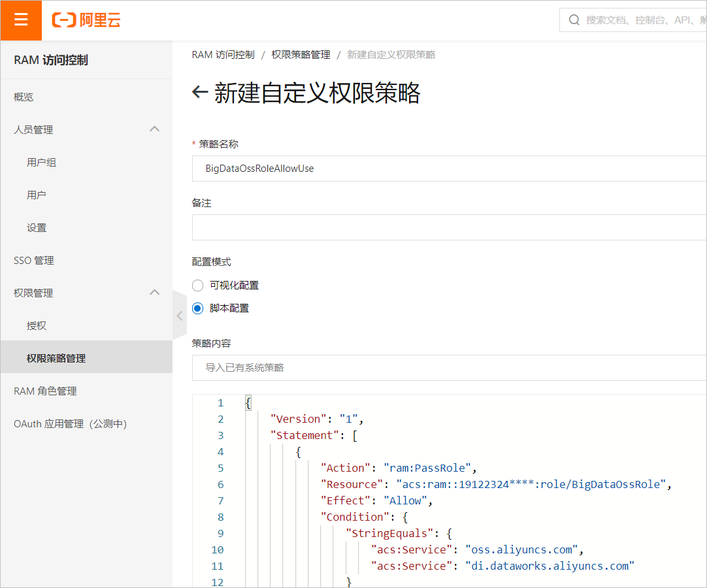Image resolution: width=707 pixels, height=588 pixels.
Task: Select the 脚本配置 radio option
Action: tap(197, 308)
